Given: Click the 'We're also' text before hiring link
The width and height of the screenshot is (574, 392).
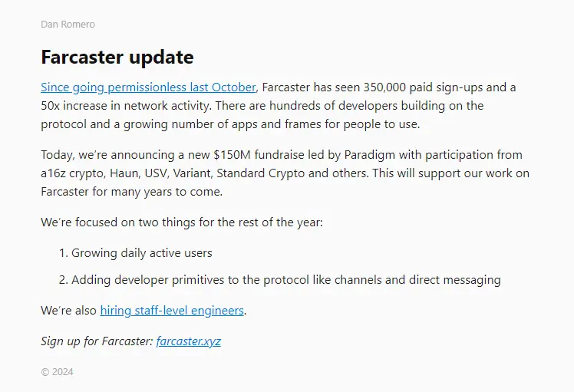Looking at the screenshot, I should pyautogui.click(x=68, y=311).
